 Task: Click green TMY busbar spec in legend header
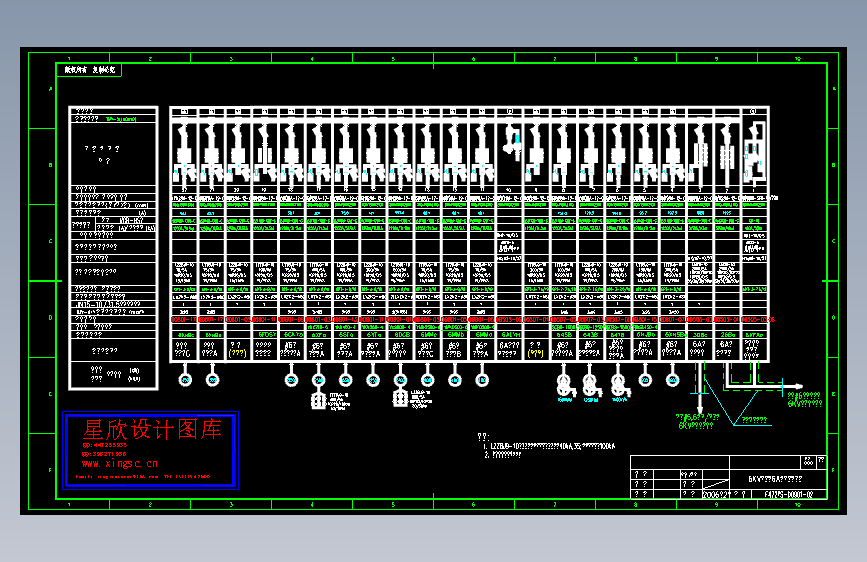(x=121, y=119)
